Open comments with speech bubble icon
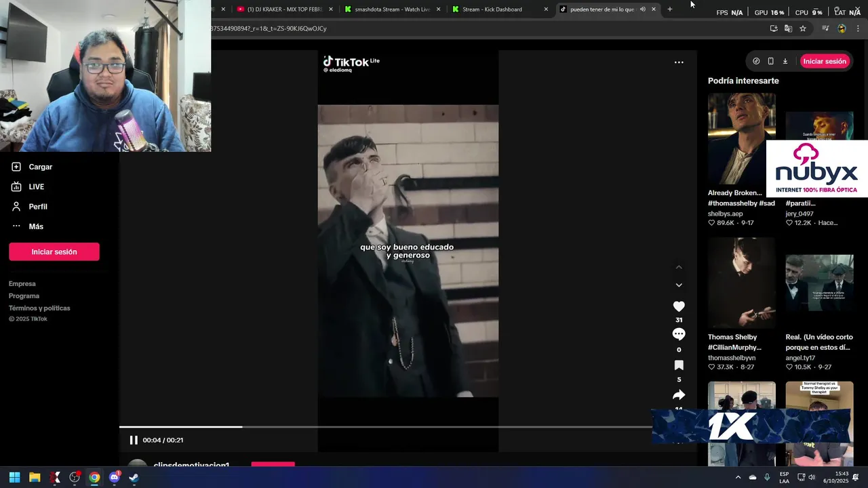 679,334
